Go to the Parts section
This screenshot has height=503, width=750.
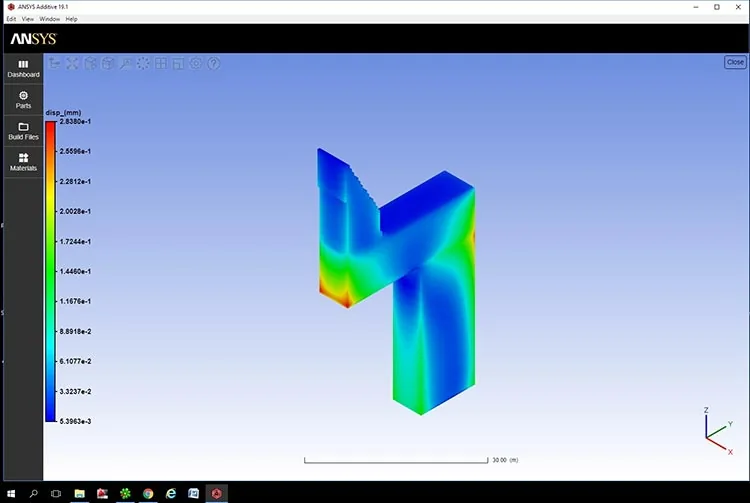point(23,100)
